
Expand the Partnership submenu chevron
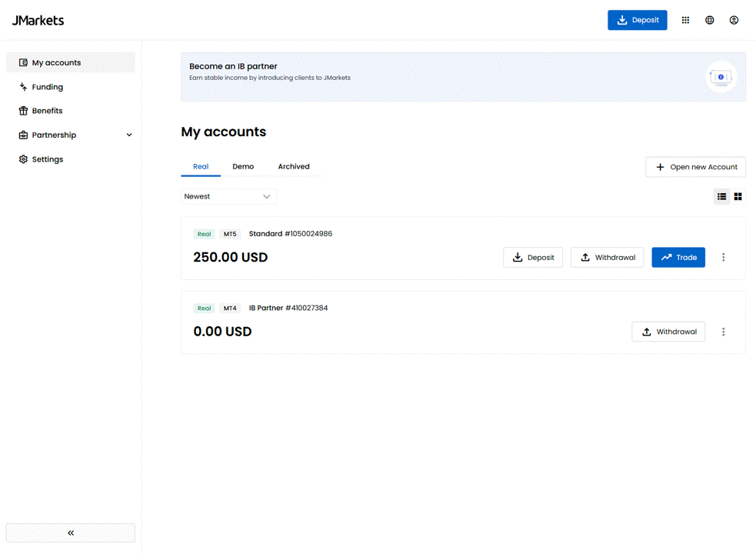129,135
